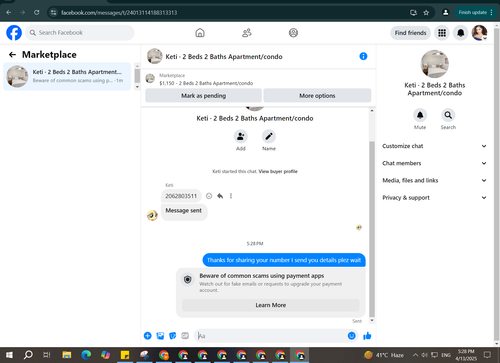
Task: Open the Windows Start menu
Action: (9, 355)
